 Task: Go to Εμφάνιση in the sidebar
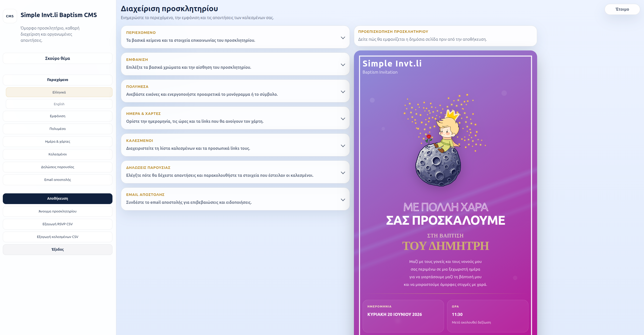click(58, 116)
